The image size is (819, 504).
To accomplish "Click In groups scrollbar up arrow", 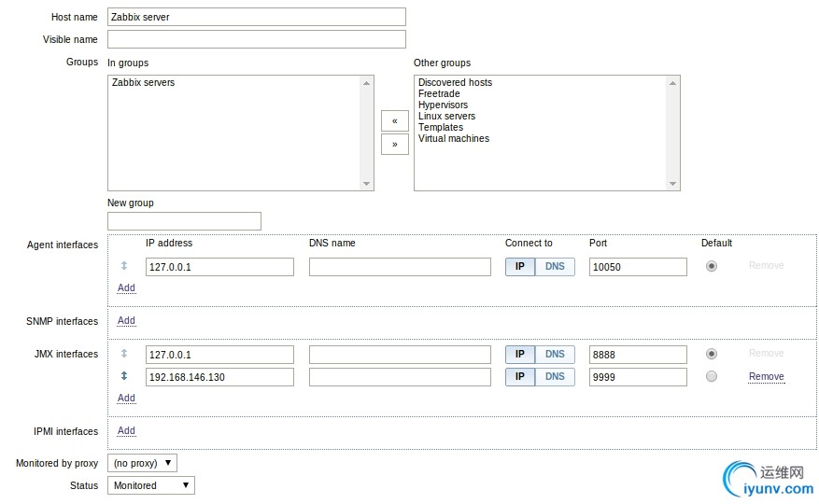I will click(367, 83).
